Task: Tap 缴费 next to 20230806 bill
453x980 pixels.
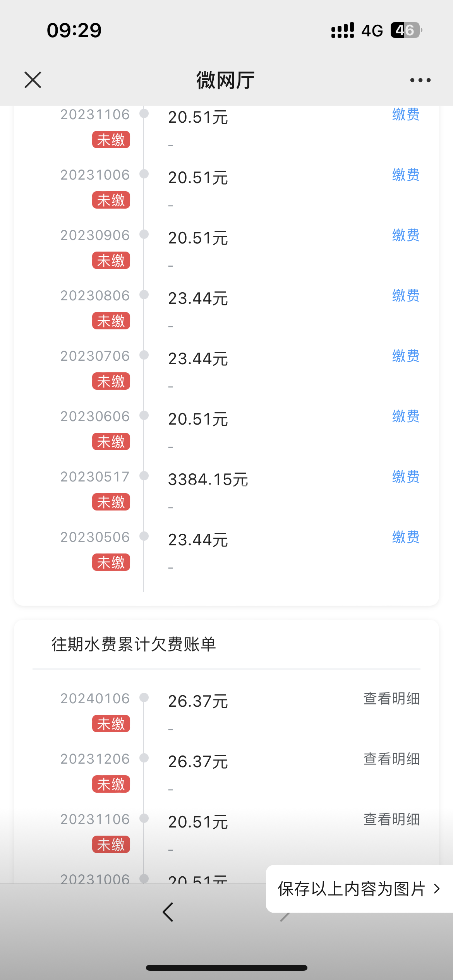Action: [405, 296]
